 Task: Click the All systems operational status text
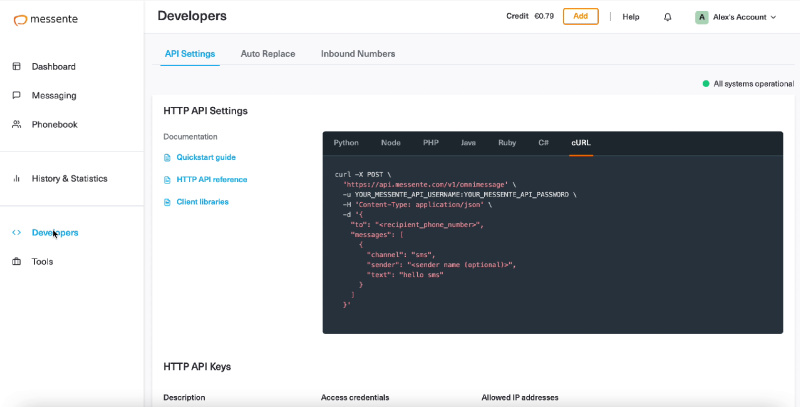pyautogui.click(x=754, y=84)
